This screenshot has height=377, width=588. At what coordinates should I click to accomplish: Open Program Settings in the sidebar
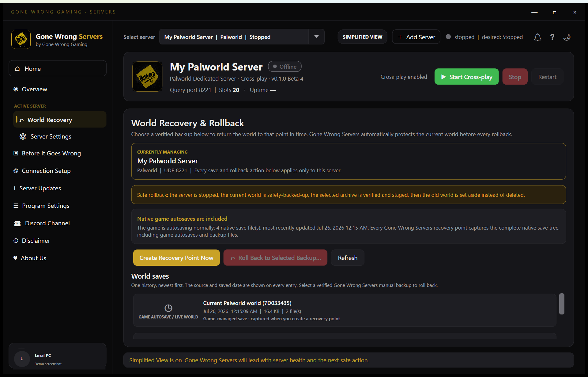[x=58, y=206]
